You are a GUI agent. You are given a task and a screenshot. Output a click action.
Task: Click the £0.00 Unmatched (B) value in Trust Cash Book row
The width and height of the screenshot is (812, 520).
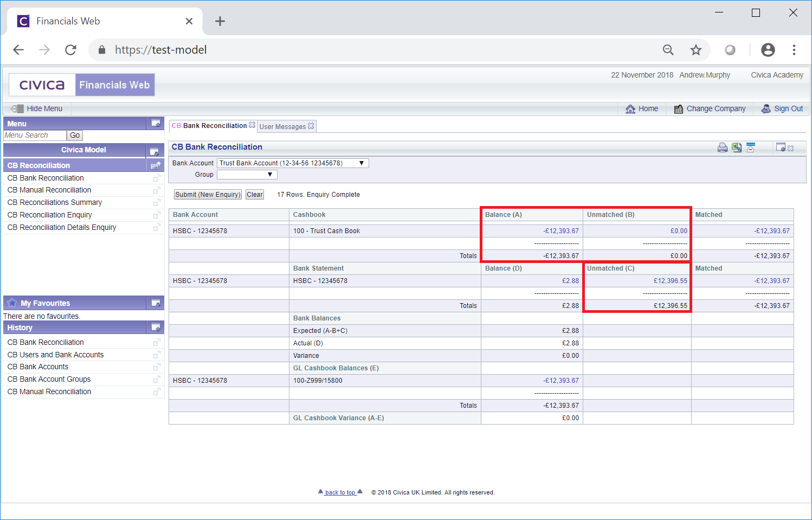tap(679, 231)
